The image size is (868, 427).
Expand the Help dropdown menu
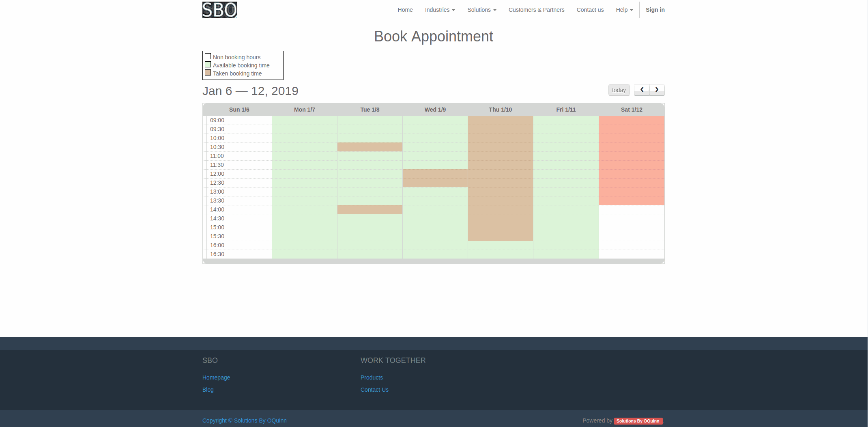pos(624,10)
